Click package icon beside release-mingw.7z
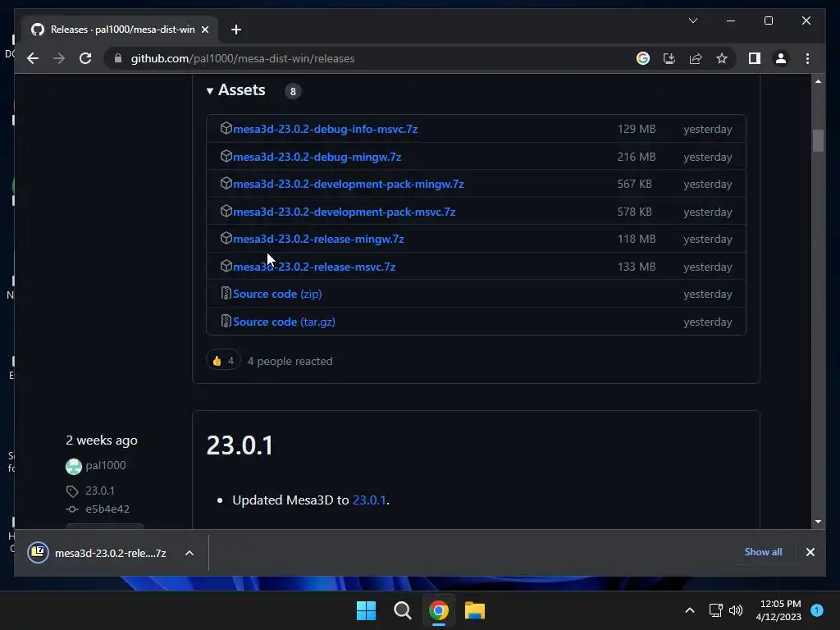Image resolution: width=840 pixels, height=630 pixels. (x=226, y=238)
